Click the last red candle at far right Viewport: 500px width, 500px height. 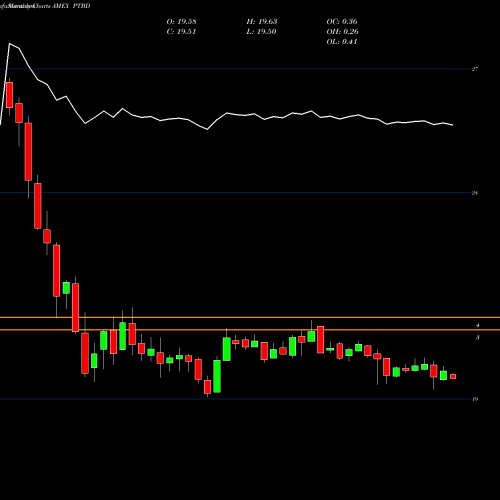click(453, 376)
